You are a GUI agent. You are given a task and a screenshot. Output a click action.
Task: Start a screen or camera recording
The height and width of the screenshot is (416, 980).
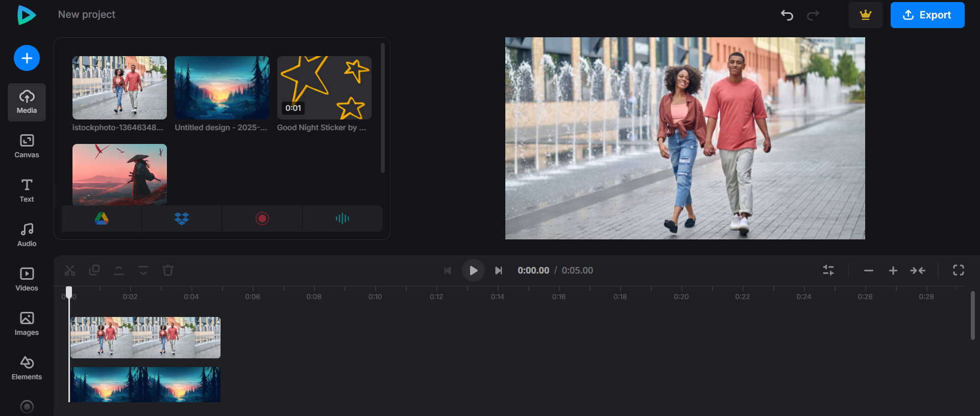coord(262,218)
